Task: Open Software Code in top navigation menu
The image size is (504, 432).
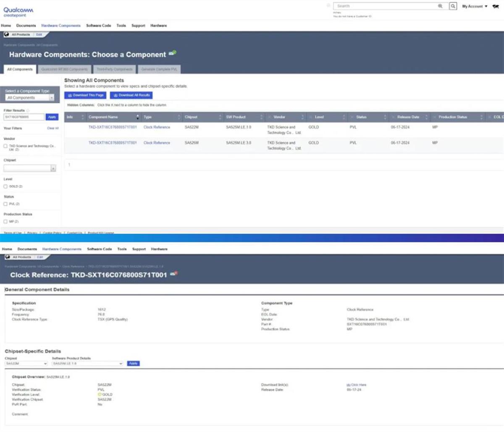Action: pos(99,26)
